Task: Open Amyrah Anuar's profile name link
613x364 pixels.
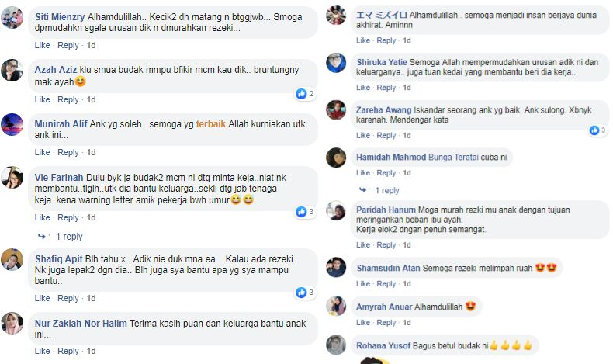Action: click(x=384, y=307)
